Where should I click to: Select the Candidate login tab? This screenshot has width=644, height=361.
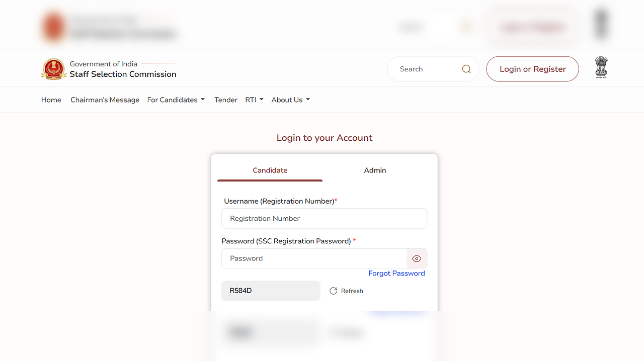pos(270,170)
